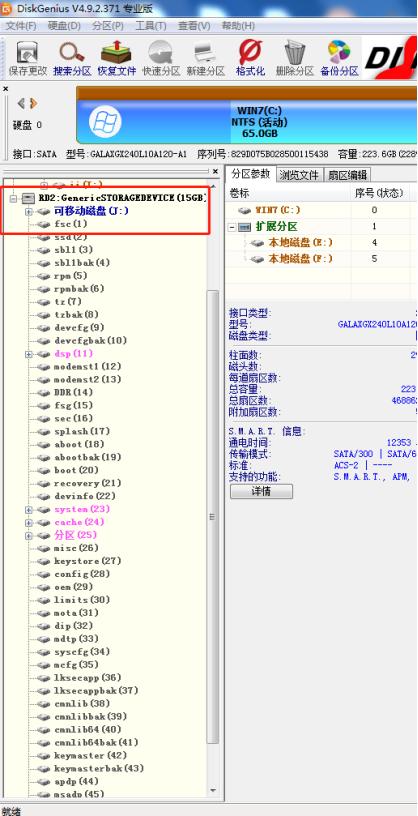Expand the cache(24) partition node
The width and height of the screenshot is (418, 816).
[29, 522]
